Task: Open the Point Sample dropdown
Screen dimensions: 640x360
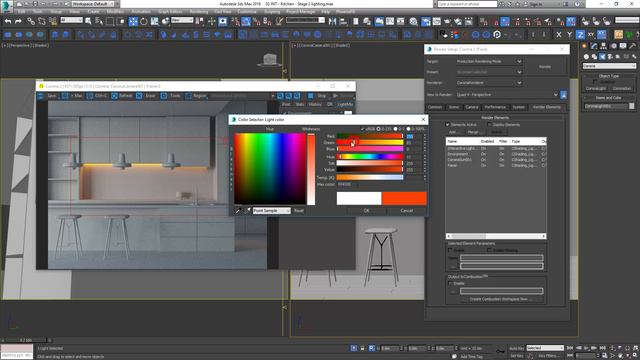Action: click(271, 211)
